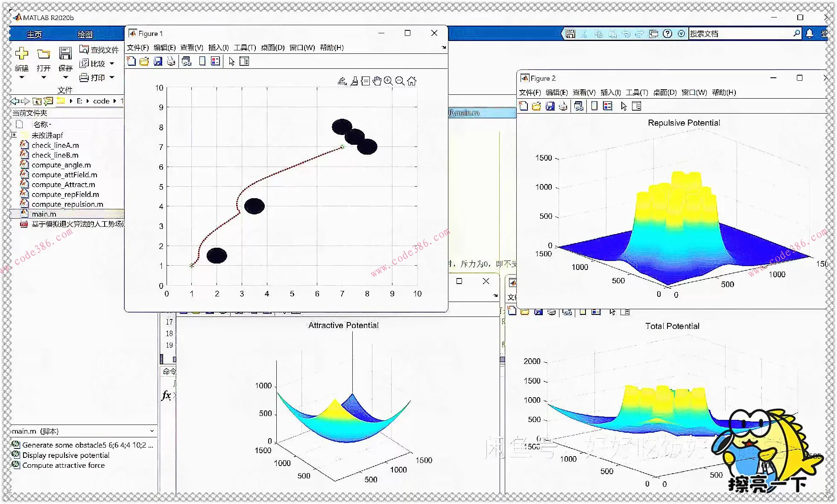Click 查找文件 button in MATLAB toolstrip
The width and height of the screenshot is (837, 504).
[99, 50]
